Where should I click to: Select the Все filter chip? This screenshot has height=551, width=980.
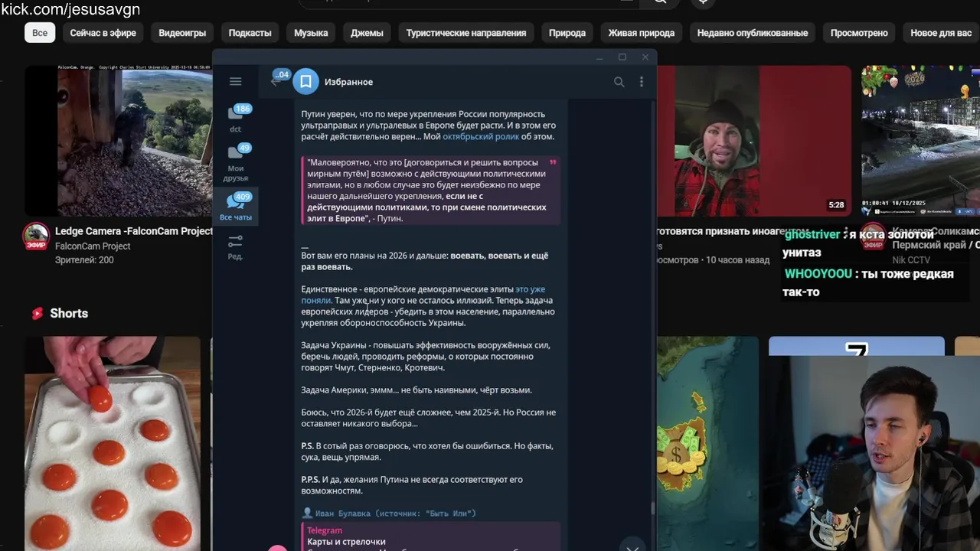coord(40,33)
